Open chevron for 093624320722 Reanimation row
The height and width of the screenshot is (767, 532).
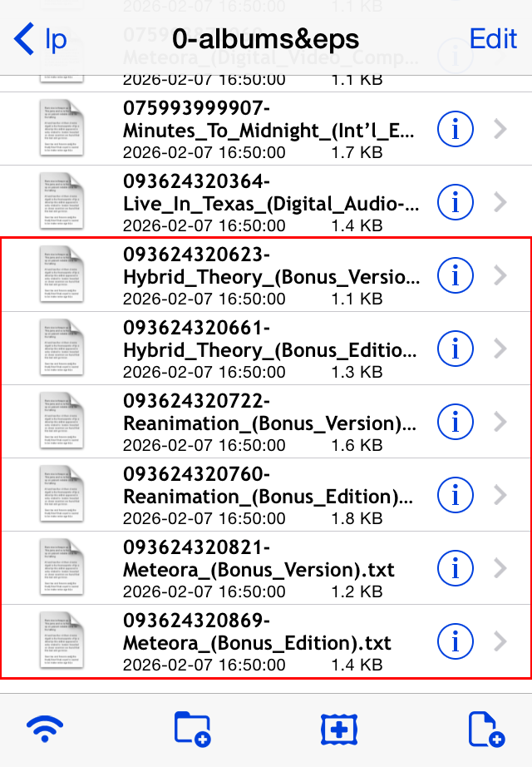click(500, 422)
